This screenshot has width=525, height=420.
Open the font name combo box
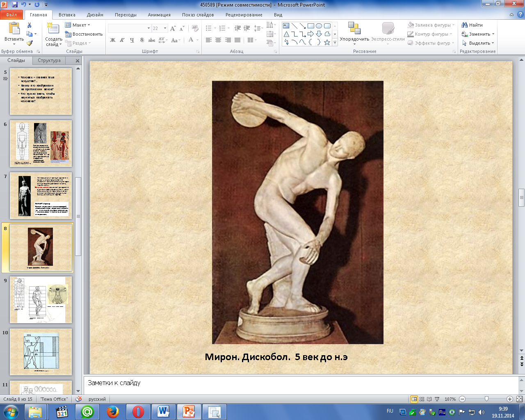[x=129, y=28]
